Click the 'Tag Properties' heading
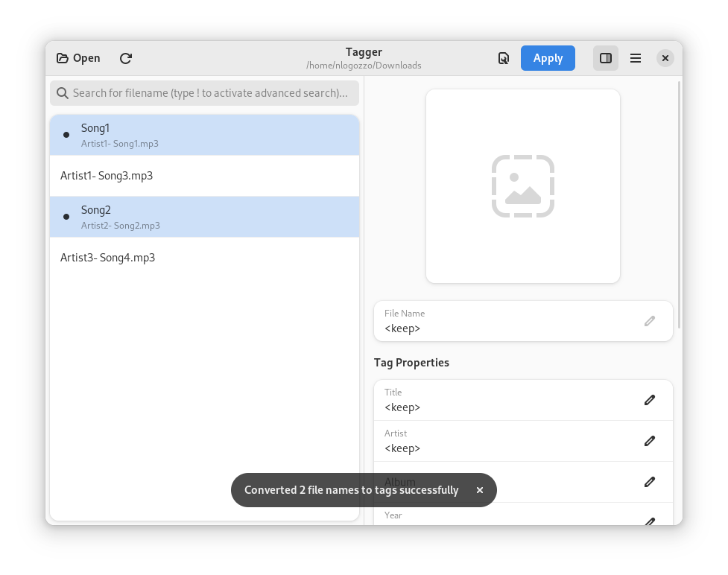 pos(411,363)
